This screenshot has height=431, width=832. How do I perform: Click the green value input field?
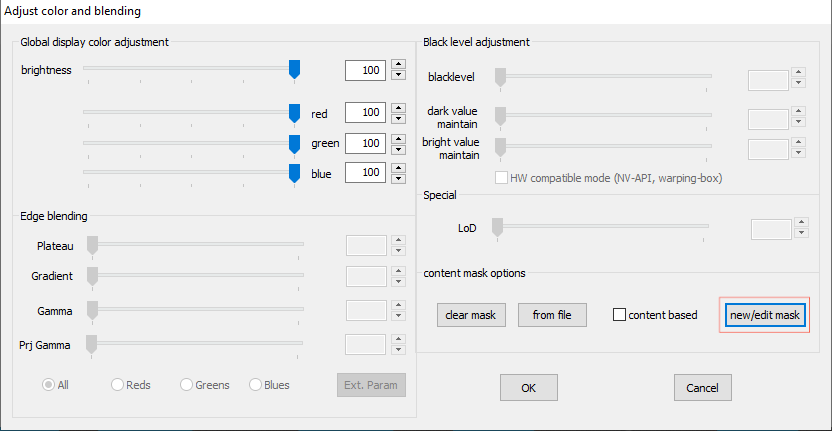point(365,143)
